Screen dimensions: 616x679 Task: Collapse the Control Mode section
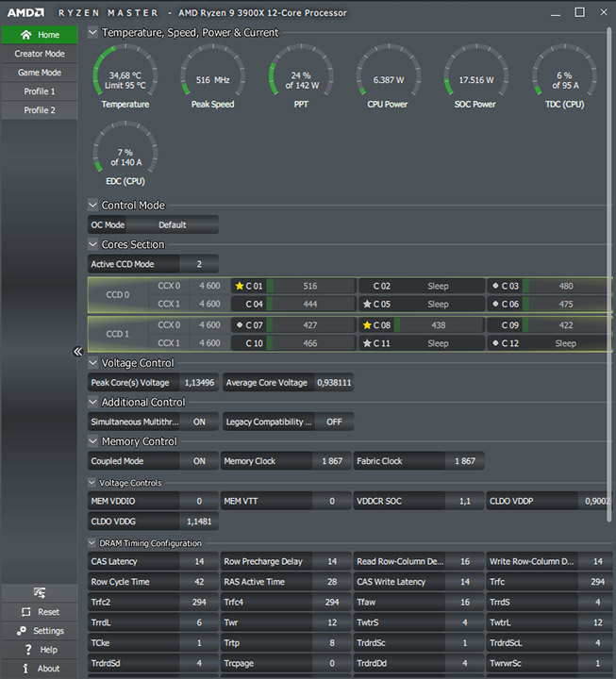92,205
